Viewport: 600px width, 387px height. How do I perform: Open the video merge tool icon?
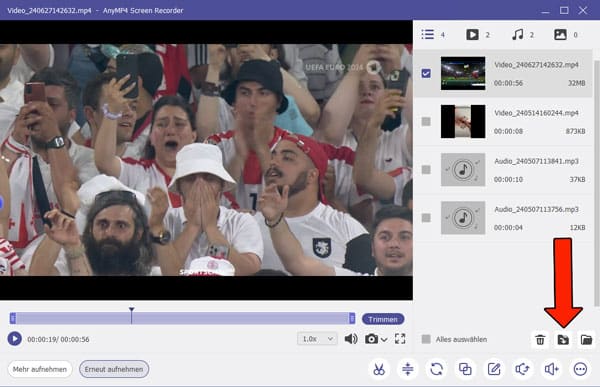(x=465, y=369)
